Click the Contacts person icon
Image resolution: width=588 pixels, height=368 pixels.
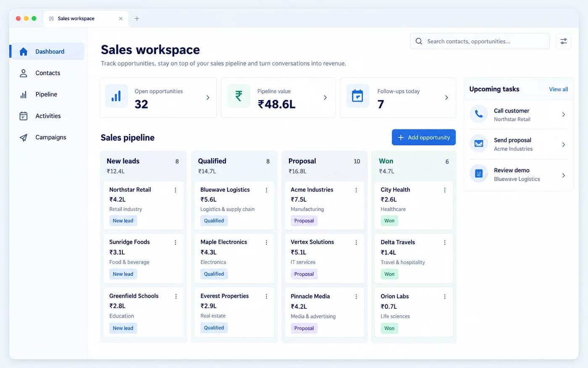point(24,73)
